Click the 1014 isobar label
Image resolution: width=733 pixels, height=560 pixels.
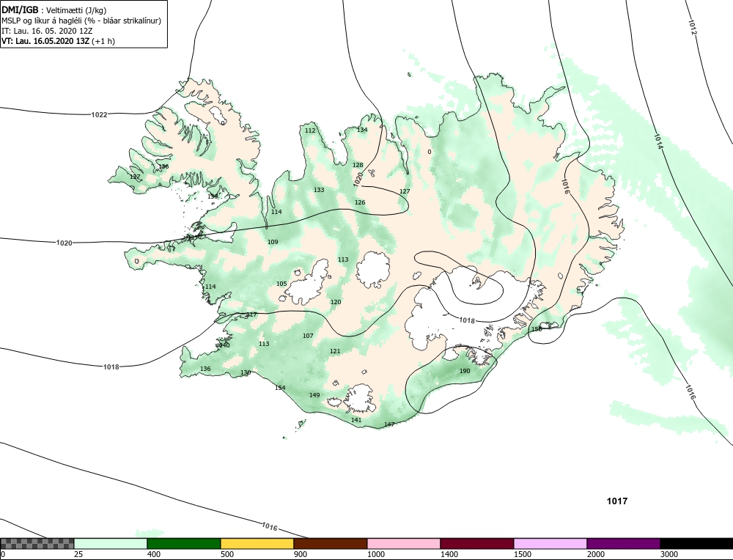[658, 141]
